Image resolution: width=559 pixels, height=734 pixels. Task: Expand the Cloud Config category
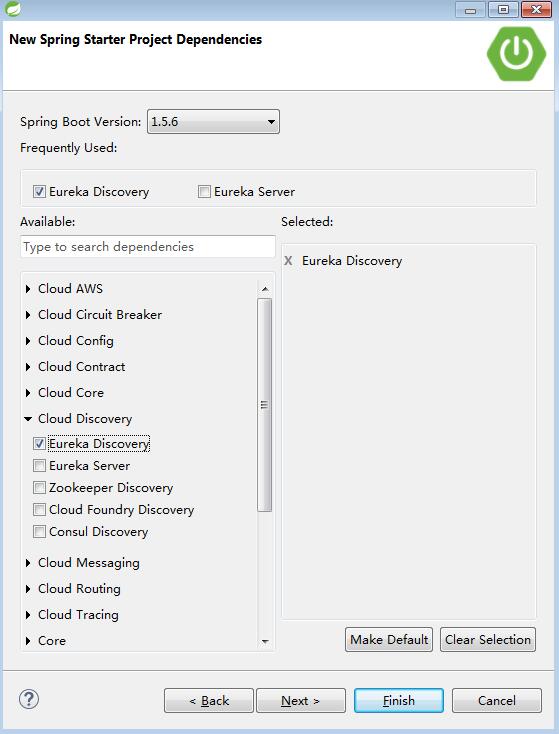pos(28,341)
